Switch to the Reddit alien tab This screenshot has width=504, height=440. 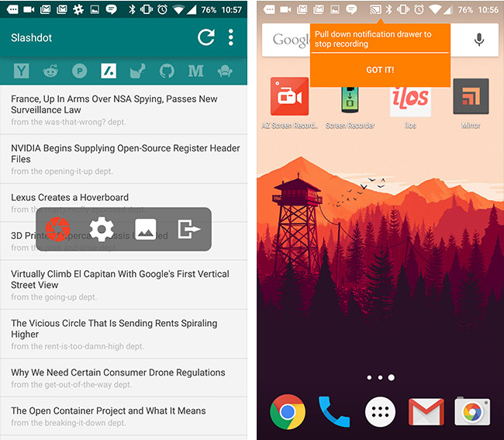pos(50,71)
